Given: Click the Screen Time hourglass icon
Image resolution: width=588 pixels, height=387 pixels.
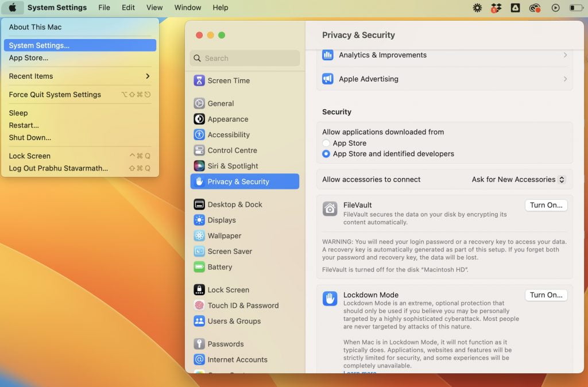Looking at the screenshot, I should [x=199, y=80].
